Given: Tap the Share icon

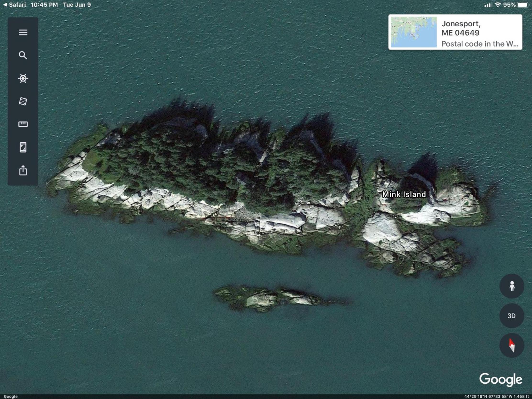Looking at the screenshot, I should [23, 170].
